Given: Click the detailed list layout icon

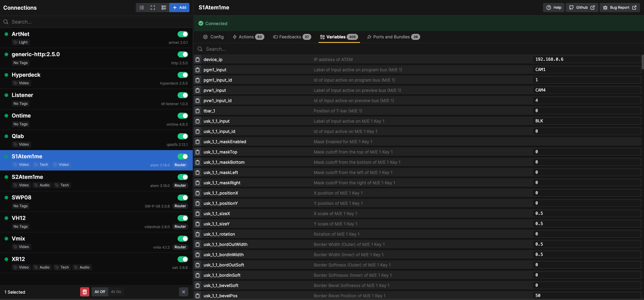Looking at the screenshot, I should coord(164,8).
